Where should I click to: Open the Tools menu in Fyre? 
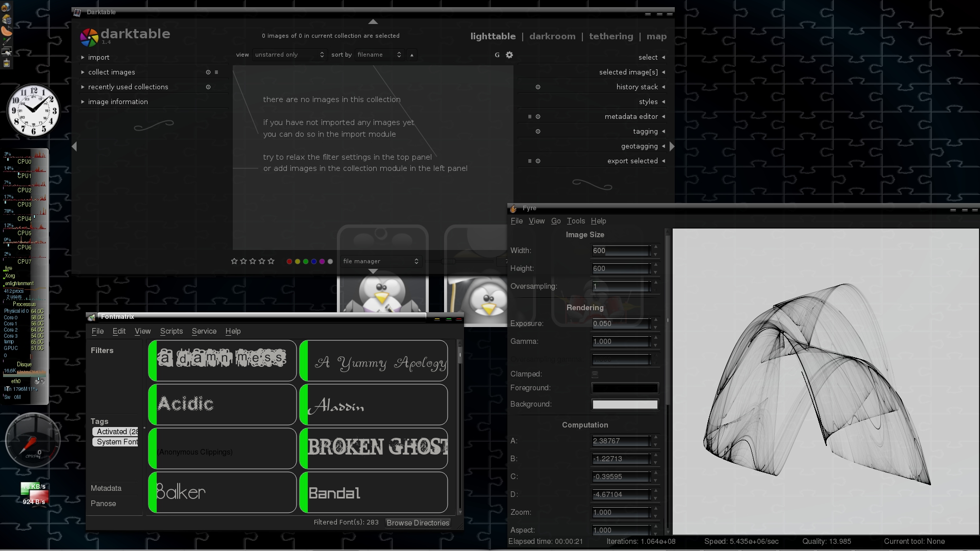[x=576, y=221]
